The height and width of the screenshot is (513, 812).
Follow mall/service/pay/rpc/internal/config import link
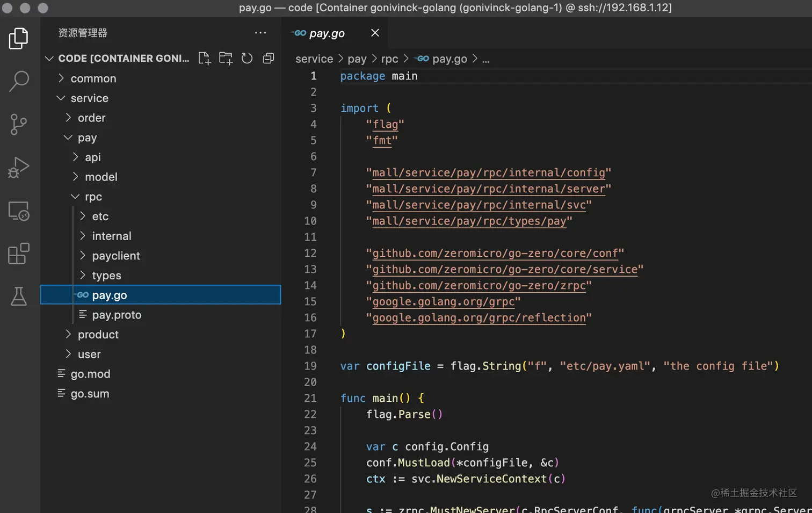point(489,173)
